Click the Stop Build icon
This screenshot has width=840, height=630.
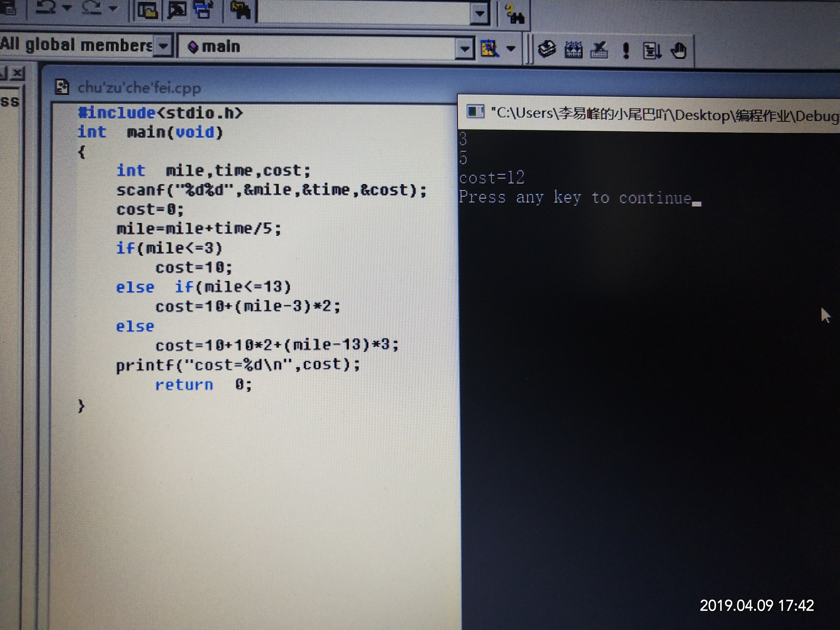click(x=599, y=50)
